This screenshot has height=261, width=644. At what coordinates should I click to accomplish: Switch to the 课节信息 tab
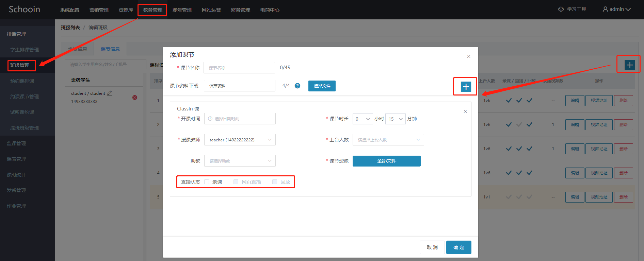click(x=110, y=49)
